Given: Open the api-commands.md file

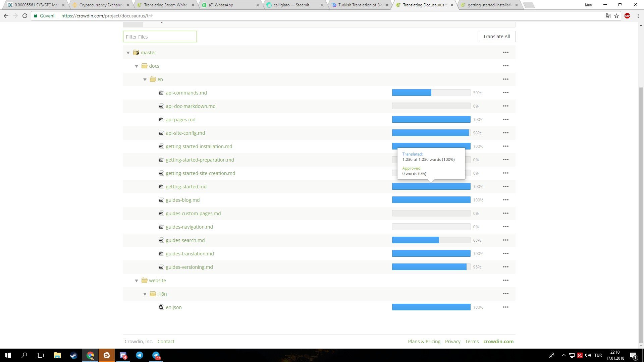Looking at the screenshot, I should pyautogui.click(x=186, y=93).
